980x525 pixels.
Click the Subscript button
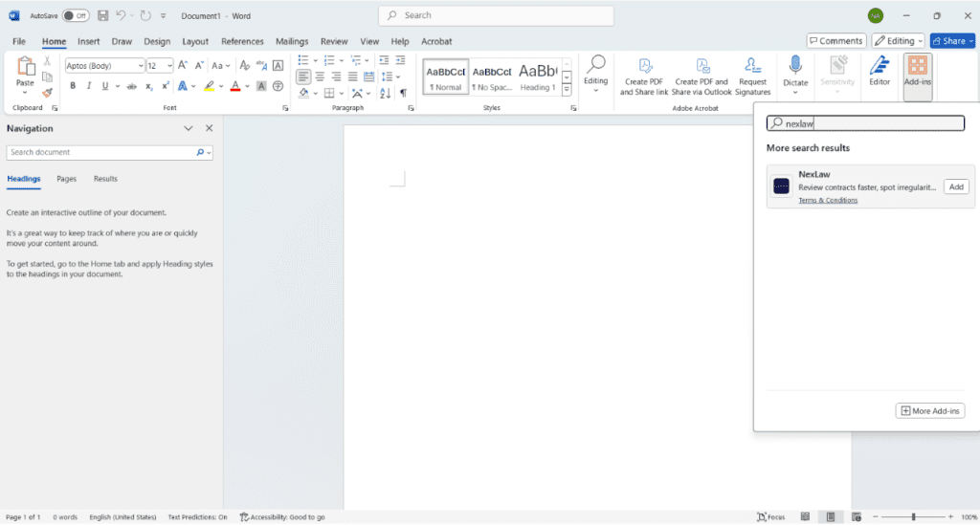[148, 86]
